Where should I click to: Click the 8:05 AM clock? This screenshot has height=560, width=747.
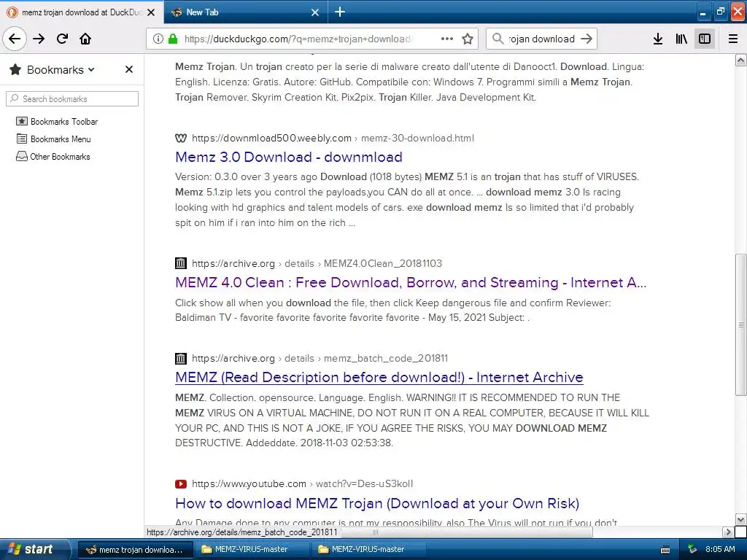coord(720,550)
